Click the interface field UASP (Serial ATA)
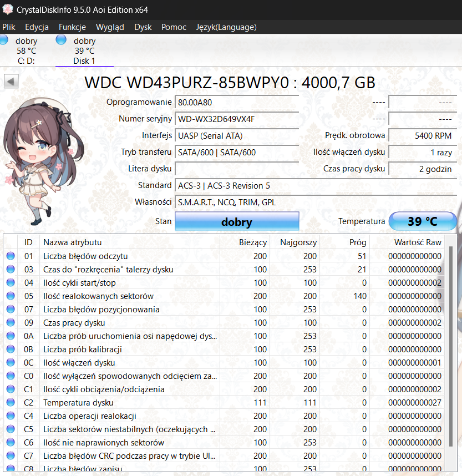Viewport: 462px width, 476px height. point(237,136)
